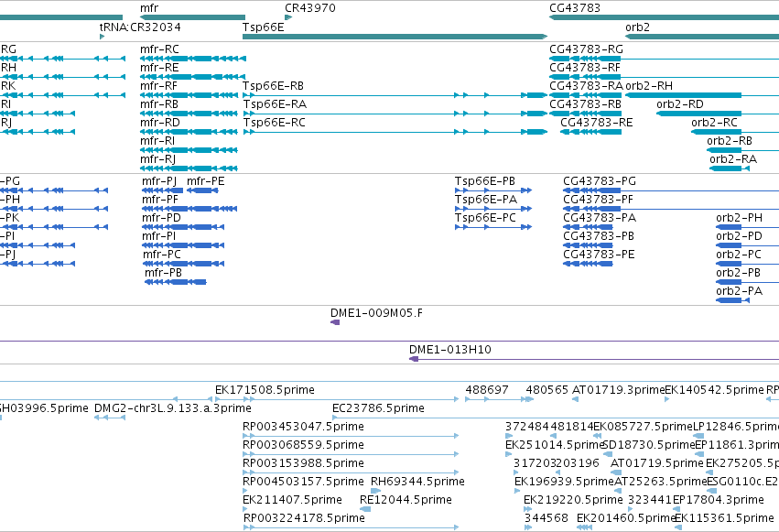This screenshot has height=532, width=779.
Task: Select transcript label mfr-RI
Action: coord(157,141)
